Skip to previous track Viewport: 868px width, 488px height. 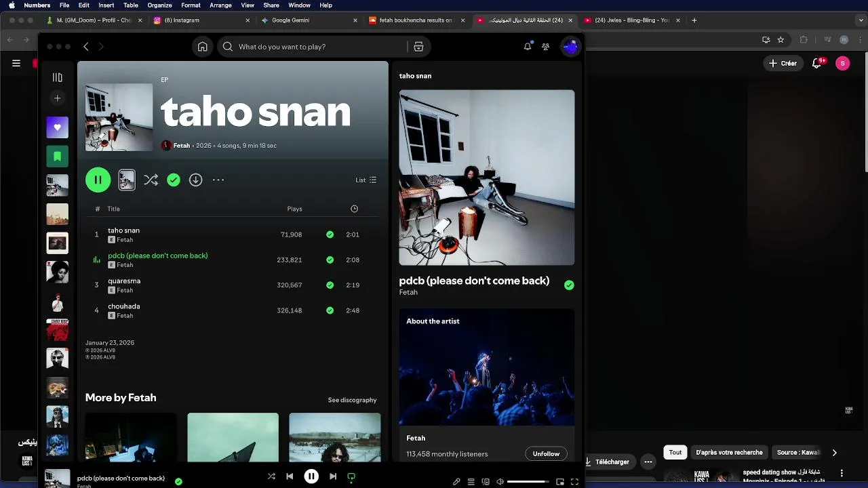290,476
